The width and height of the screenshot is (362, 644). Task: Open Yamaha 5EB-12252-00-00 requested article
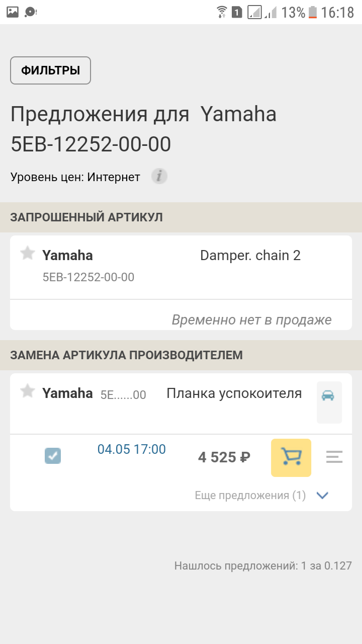click(88, 277)
